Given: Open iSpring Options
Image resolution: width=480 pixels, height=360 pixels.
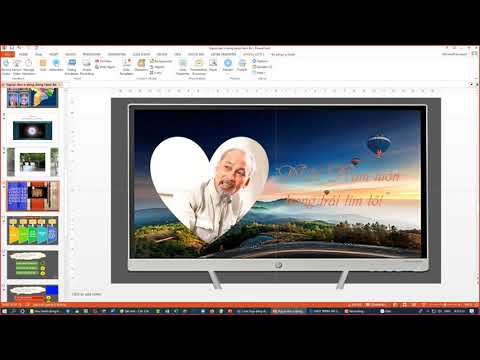Looking at the screenshot, I should [x=260, y=61].
